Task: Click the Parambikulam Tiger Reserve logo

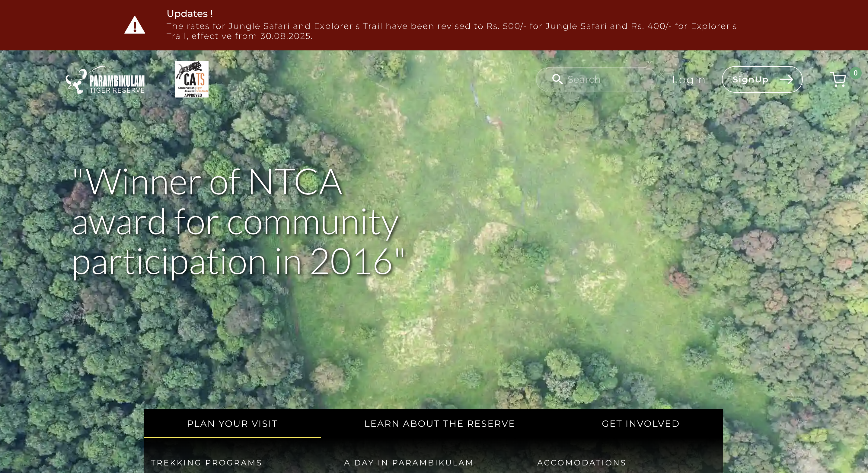Action: 105,80
